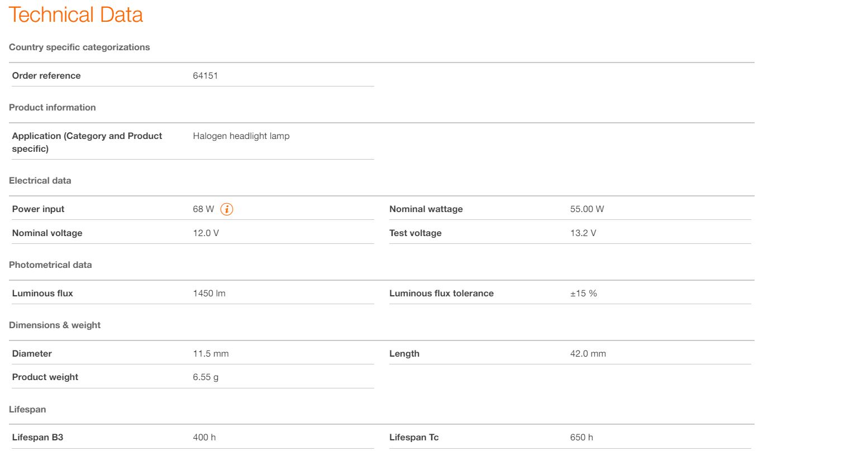Select the Order reference label

pos(46,76)
